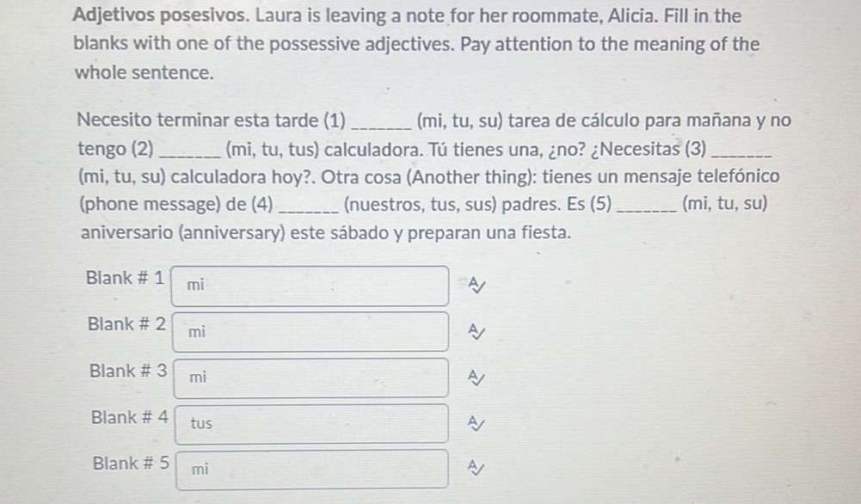861x504 pixels.
Task: Click the spell-check icon beside Blank # 2
Action: 475,329
